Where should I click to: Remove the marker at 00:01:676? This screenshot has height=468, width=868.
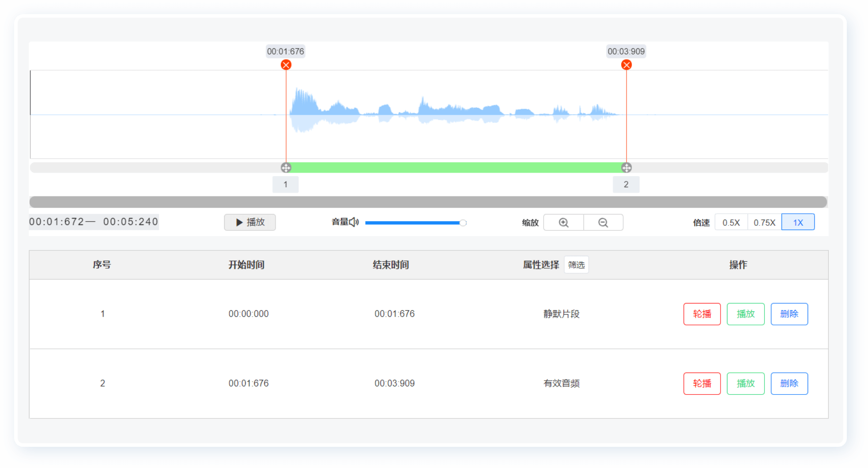pyautogui.click(x=286, y=65)
